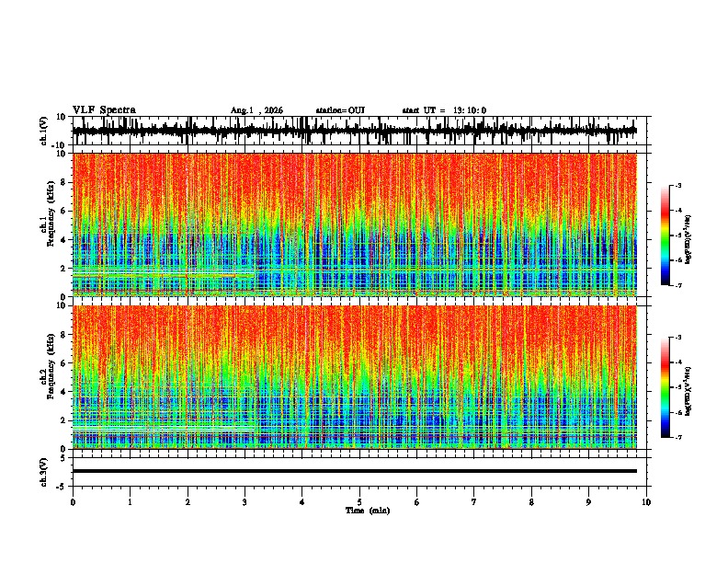The width and height of the screenshot is (728, 563).
Task: Click the -7 value on ch.2 color bar
Action: (x=677, y=437)
